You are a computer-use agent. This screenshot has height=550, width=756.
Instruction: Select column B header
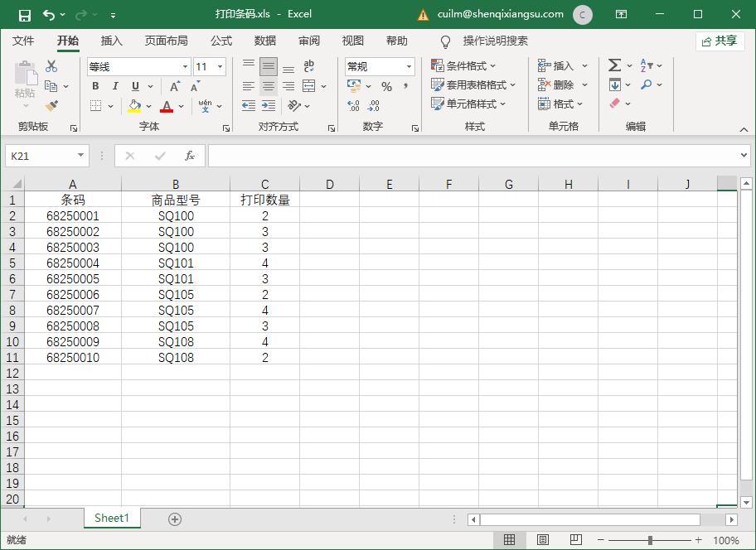(x=176, y=184)
